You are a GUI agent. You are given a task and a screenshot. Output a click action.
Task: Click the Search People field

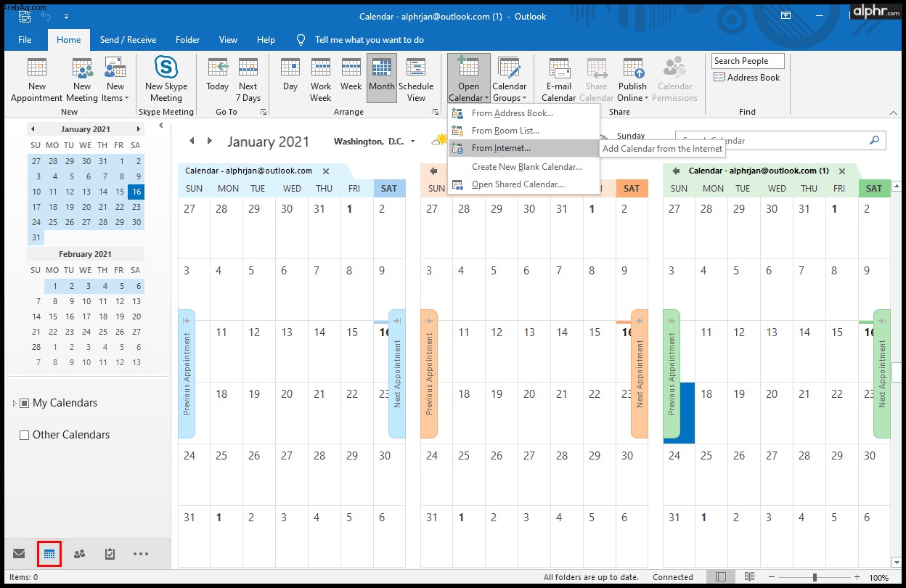point(748,61)
